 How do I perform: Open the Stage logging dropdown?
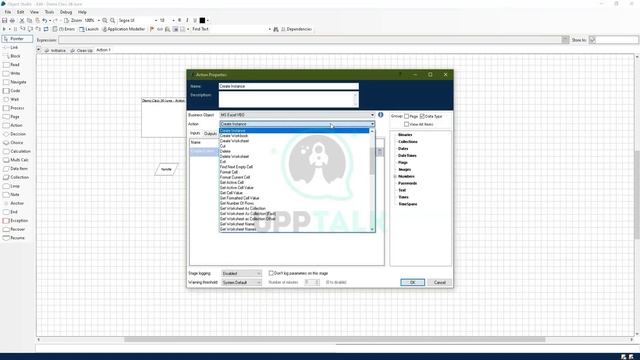(241, 273)
